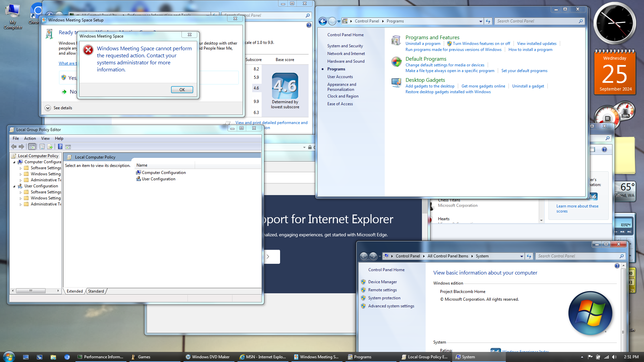Open Action menu in Group Policy Editor
This screenshot has width=644, height=362.
30,138
